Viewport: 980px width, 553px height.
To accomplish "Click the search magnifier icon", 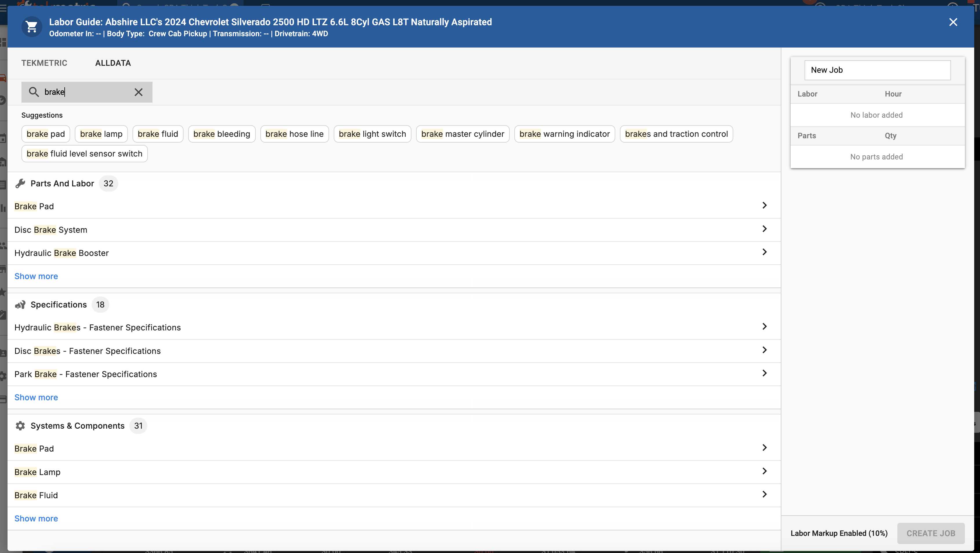I will coord(34,92).
